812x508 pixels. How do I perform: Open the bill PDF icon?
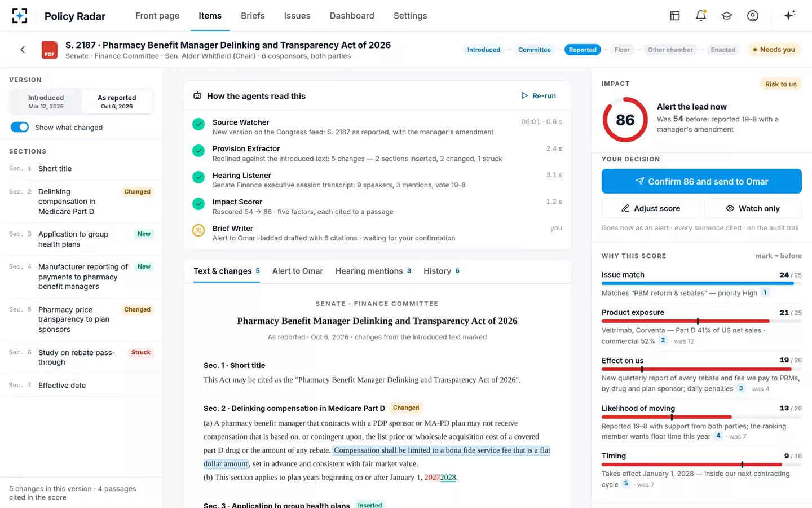point(50,50)
